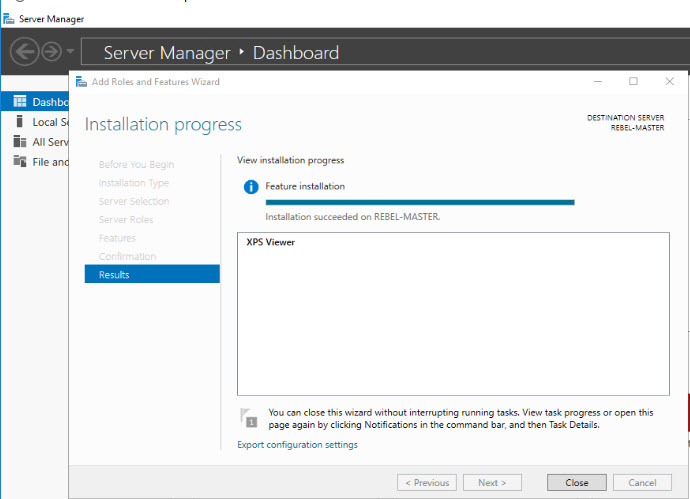Select the Features wizard step
Image resolution: width=690 pixels, height=499 pixels.
point(117,238)
